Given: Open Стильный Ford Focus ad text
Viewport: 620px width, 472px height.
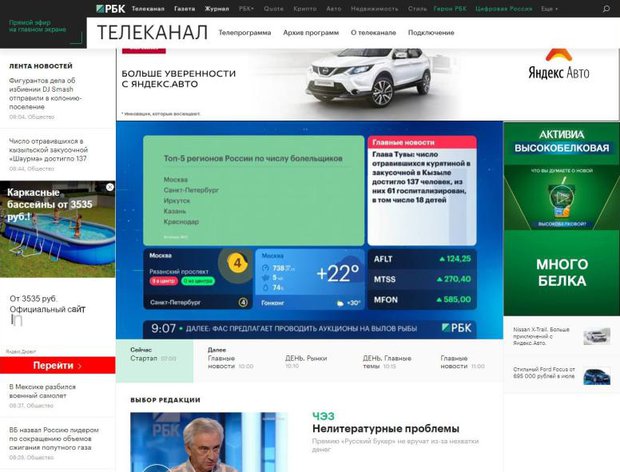Looking at the screenshot, I should 543,372.
